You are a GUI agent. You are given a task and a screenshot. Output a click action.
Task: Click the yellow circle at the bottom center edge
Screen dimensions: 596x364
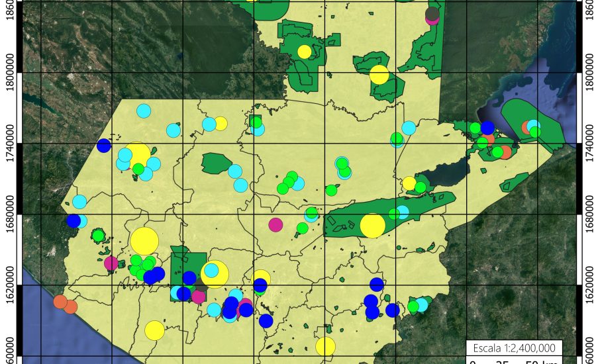coord(325,346)
